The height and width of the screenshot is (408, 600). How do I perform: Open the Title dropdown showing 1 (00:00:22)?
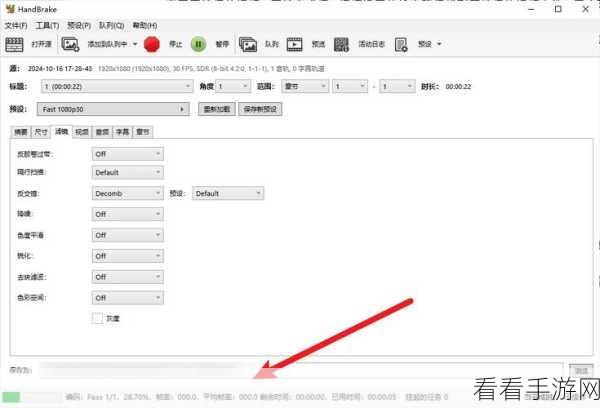117,86
